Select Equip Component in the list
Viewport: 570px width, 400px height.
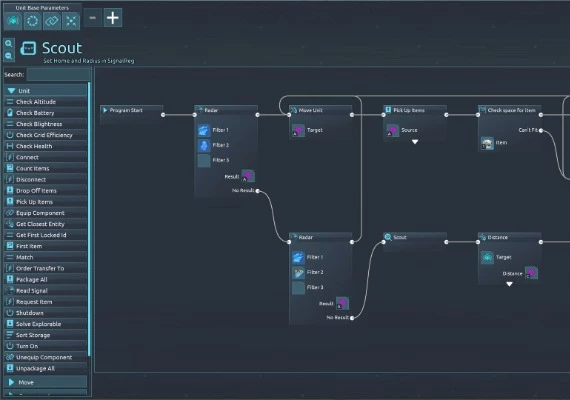45,213
